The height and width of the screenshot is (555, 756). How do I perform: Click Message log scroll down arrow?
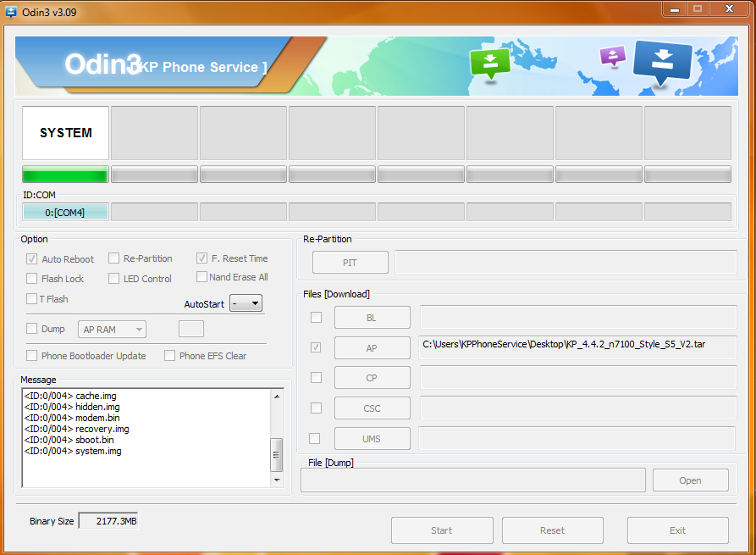(x=277, y=480)
